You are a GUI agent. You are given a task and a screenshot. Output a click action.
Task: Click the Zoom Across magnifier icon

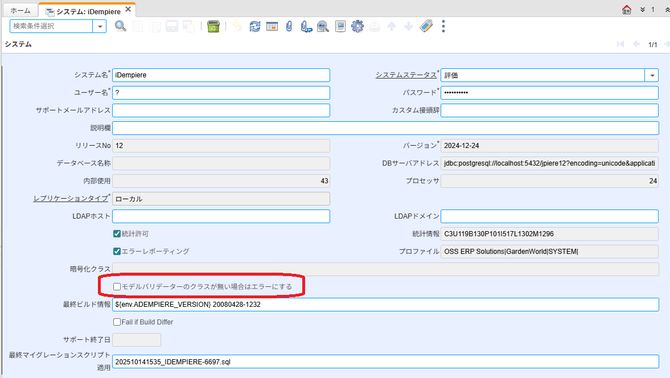(323, 26)
